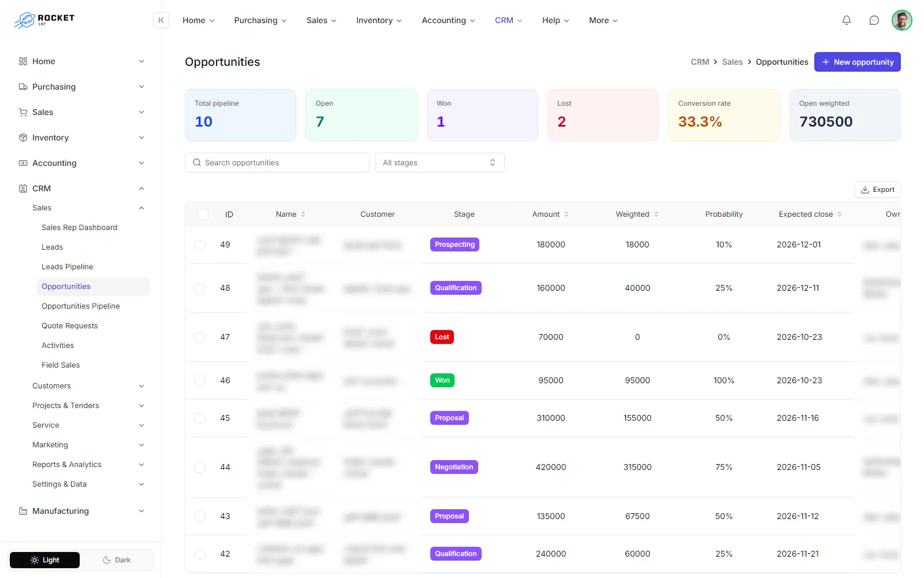This screenshot has width=924, height=578.
Task: Click the Rocket ERP logo
Action: [x=44, y=20]
